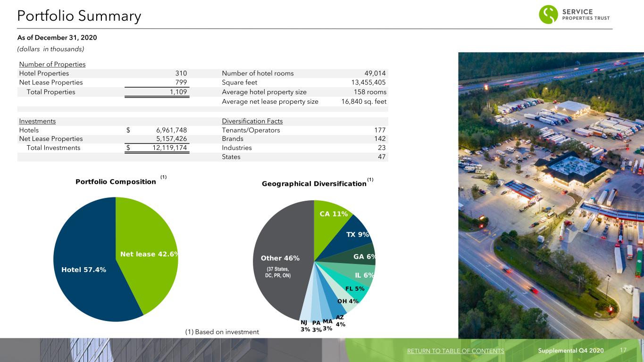Click the Geographical Diversification chart title
This screenshot has height=362, width=644.
pyautogui.click(x=314, y=184)
